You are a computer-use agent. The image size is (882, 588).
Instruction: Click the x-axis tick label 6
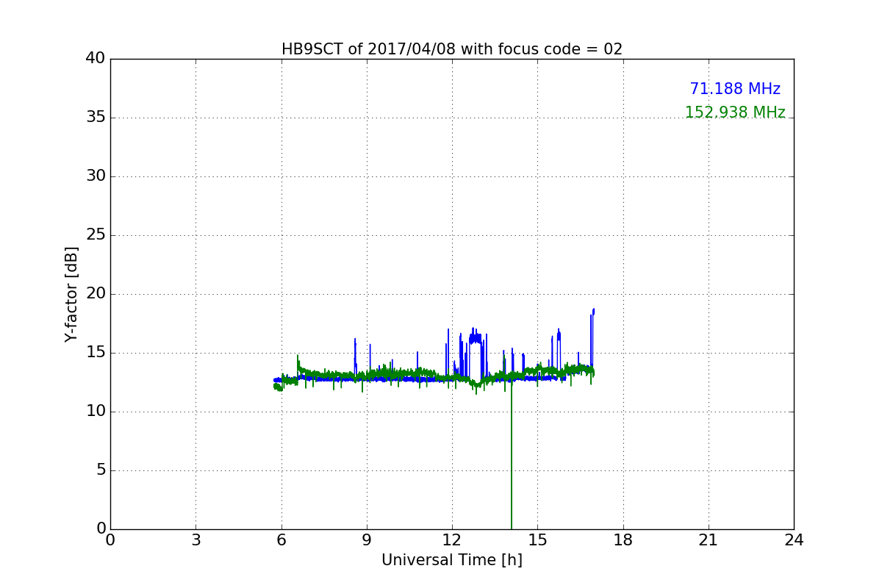tap(282, 540)
